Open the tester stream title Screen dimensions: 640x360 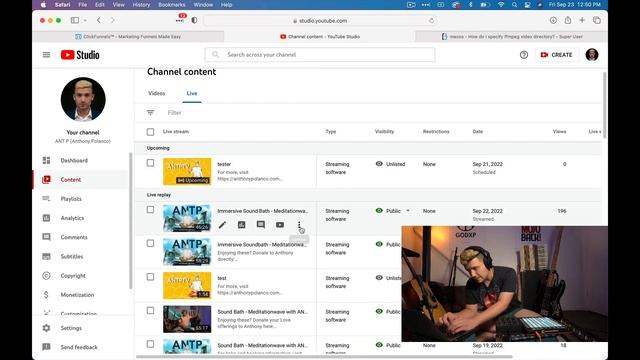coord(224,164)
